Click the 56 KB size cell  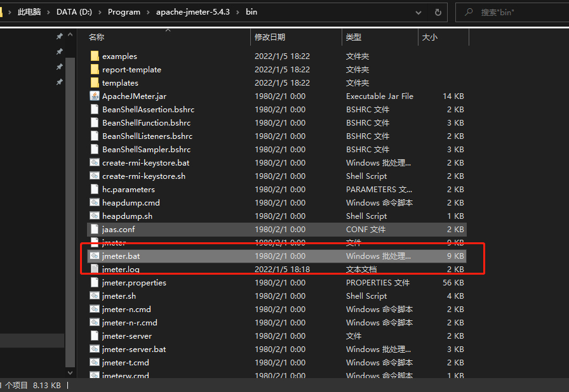pos(453,283)
